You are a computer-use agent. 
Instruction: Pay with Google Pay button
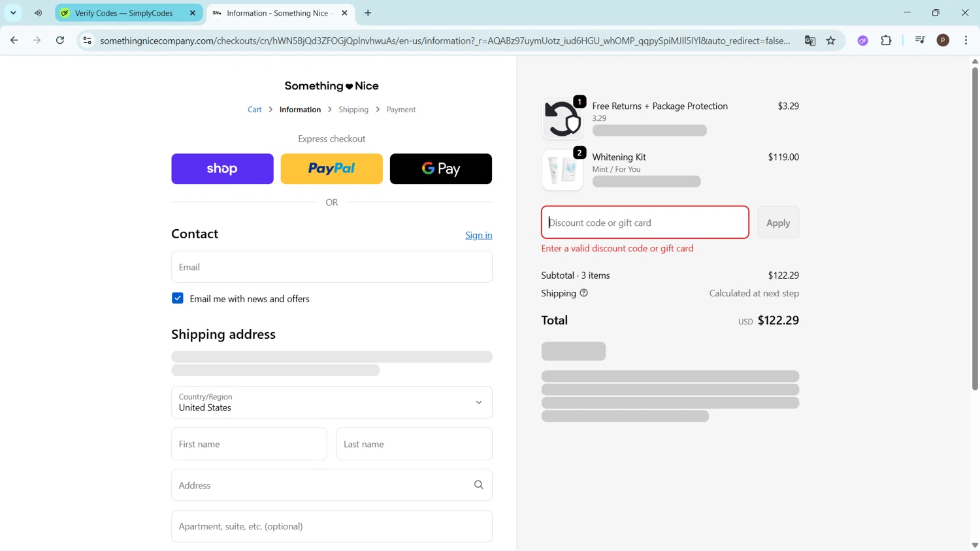pyautogui.click(x=441, y=168)
